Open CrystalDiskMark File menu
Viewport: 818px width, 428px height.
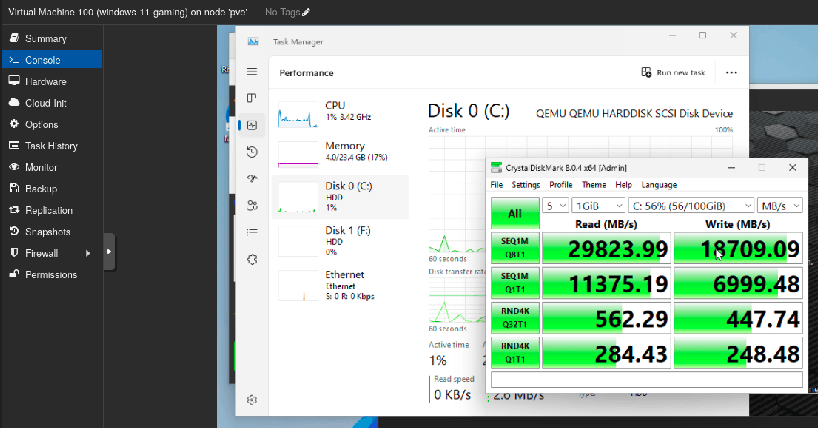point(497,185)
